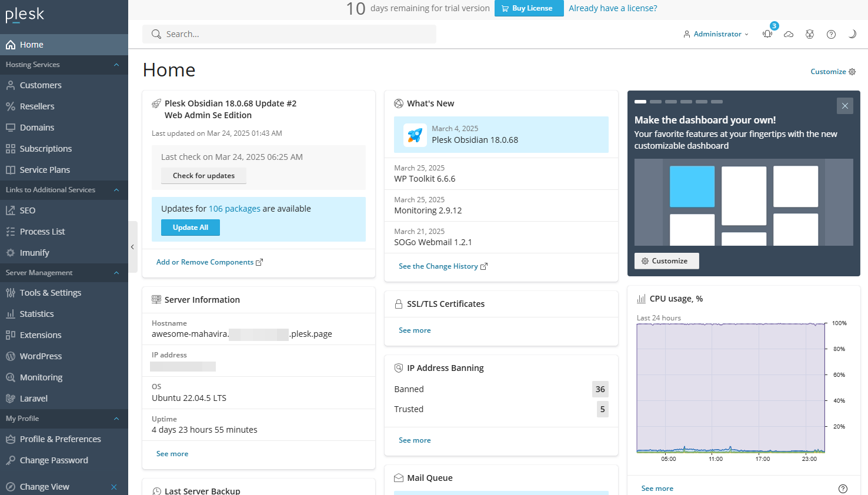Open See the Change History link
868x495 pixels.
pyautogui.click(x=443, y=266)
